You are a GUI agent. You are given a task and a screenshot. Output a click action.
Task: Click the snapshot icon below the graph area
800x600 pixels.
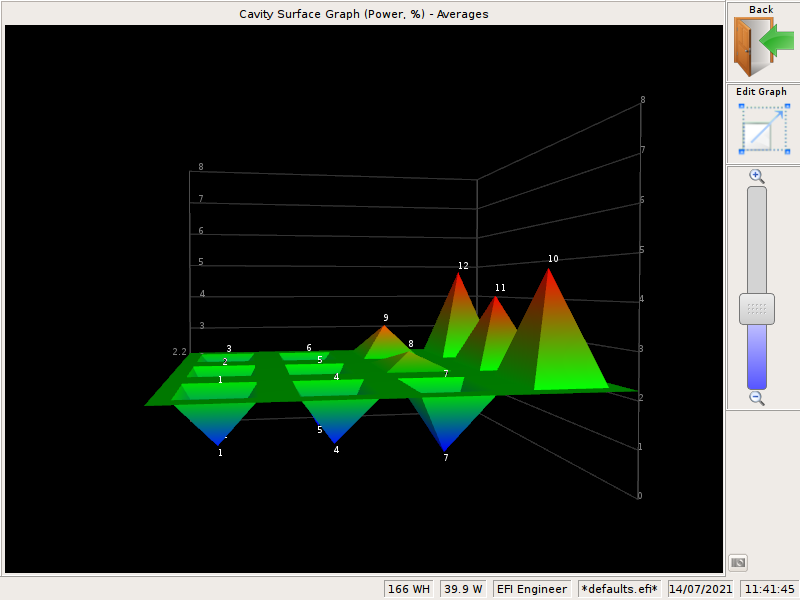tap(736, 561)
